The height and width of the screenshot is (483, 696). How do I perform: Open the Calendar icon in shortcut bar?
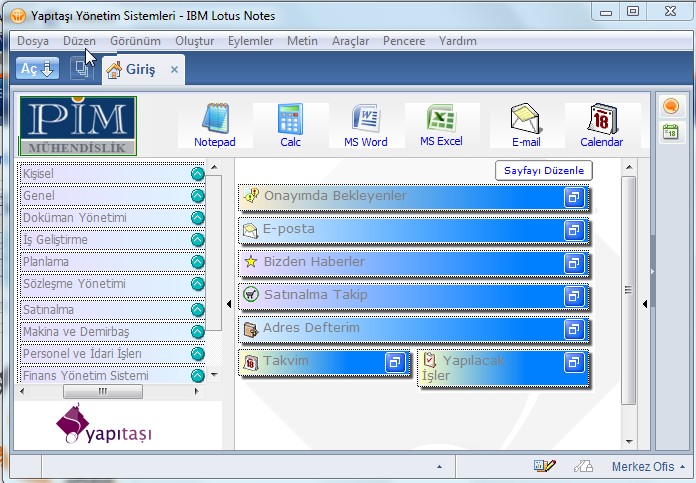[x=601, y=119]
